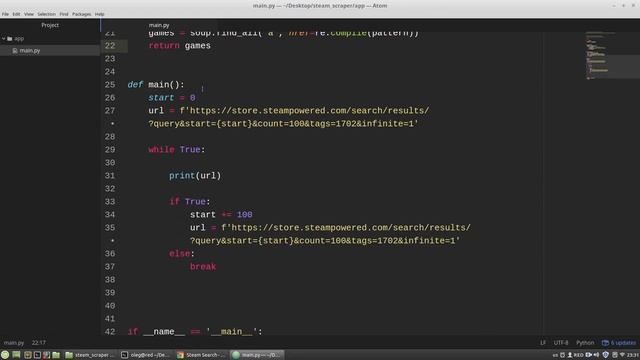This screenshot has width=640, height=360.
Task: Click the 'break' statement
Action: pos(203,267)
